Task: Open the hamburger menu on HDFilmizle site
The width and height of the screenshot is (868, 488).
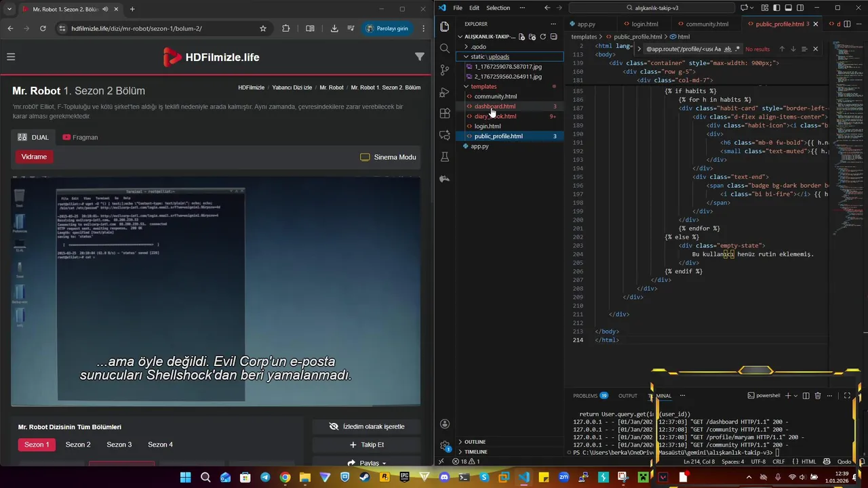Action: click(x=11, y=57)
